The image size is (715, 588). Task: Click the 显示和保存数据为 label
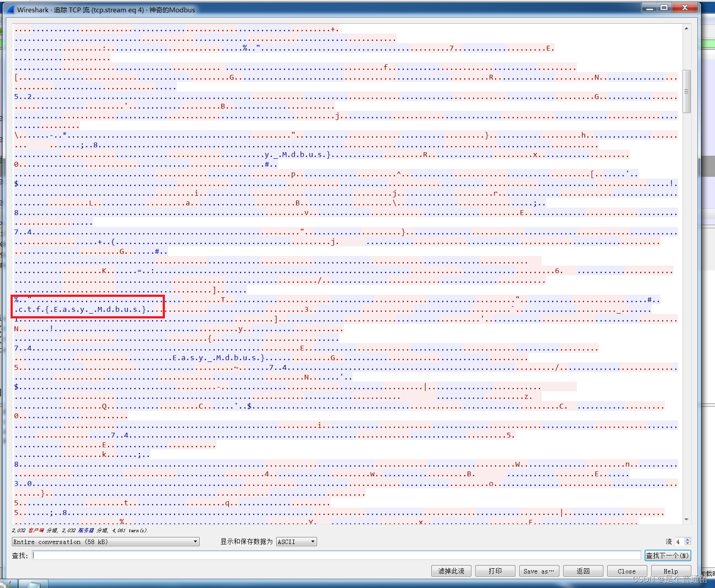(x=246, y=542)
